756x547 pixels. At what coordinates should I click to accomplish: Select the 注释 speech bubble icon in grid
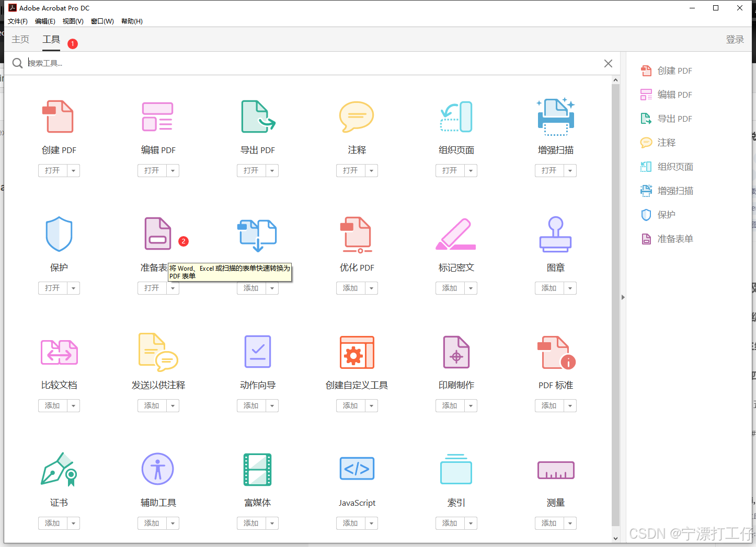357,117
